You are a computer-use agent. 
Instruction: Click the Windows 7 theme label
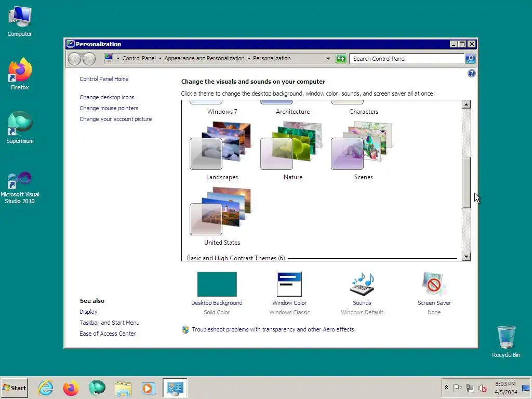(x=222, y=112)
